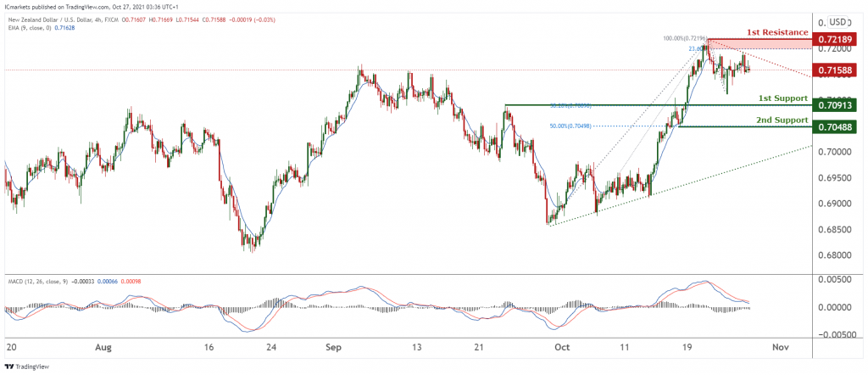The width and height of the screenshot is (868, 375).
Task: Select the red resistance zone rectangle
Action: tap(760, 44)
